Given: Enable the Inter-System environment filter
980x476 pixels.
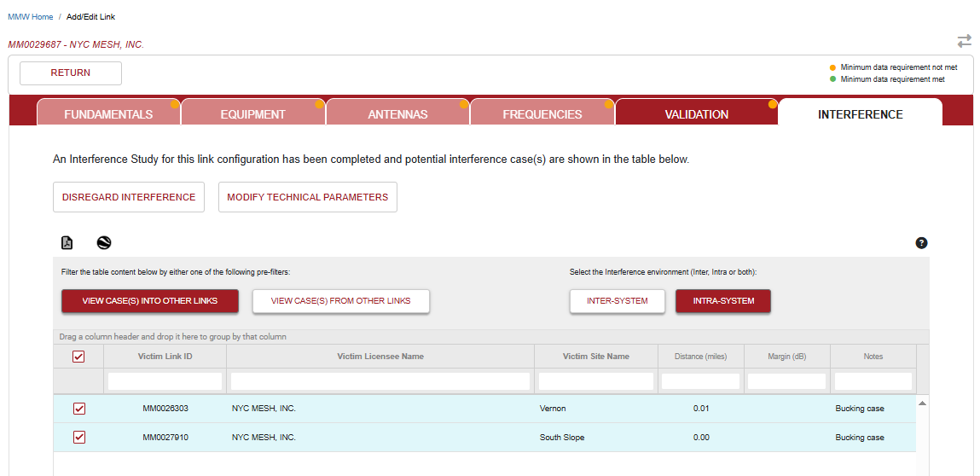Looking at the screenshot, I should point(617,301).
